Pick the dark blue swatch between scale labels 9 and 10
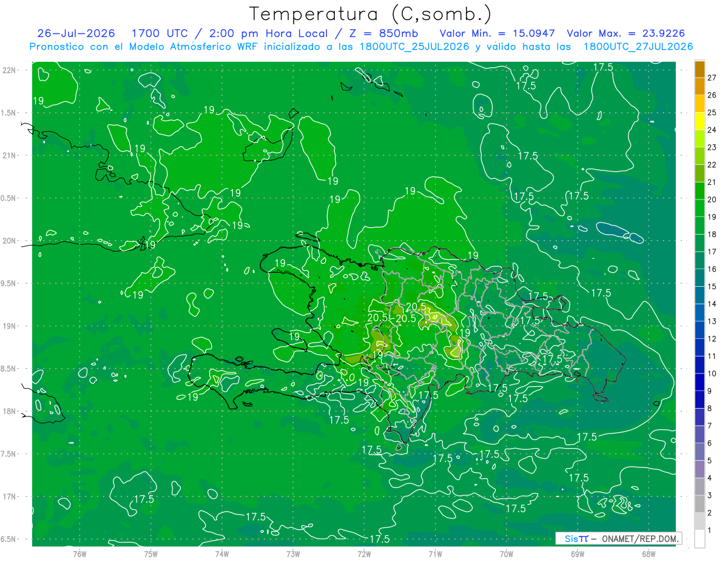This screenshot has width=728, height=562. point(699,383)
